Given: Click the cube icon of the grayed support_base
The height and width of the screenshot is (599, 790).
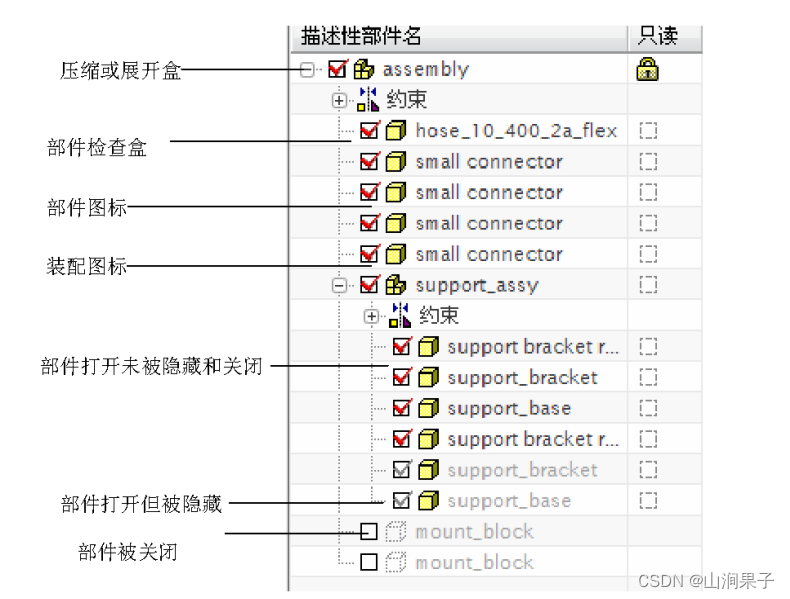Looking at the screenshot, I should tap(428, 501).
